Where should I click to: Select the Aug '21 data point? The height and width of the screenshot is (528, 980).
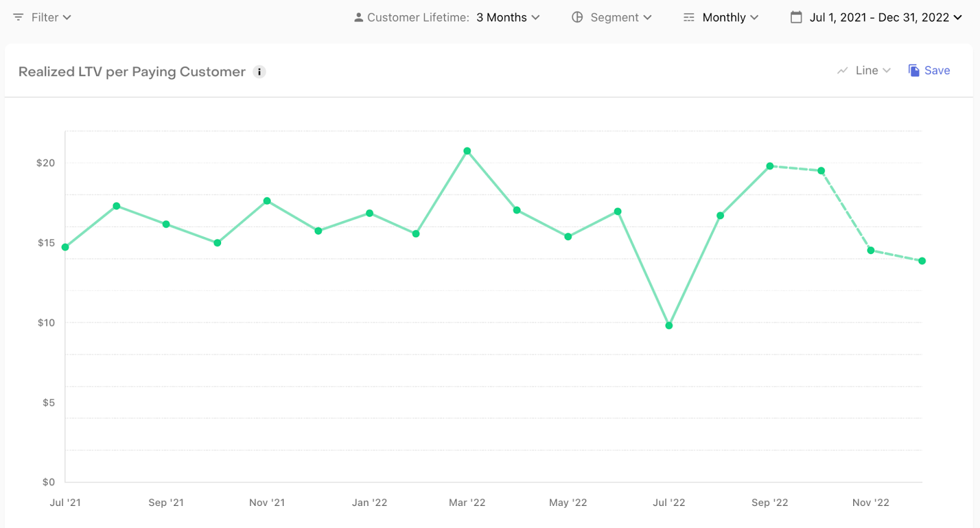click(116, 206)
